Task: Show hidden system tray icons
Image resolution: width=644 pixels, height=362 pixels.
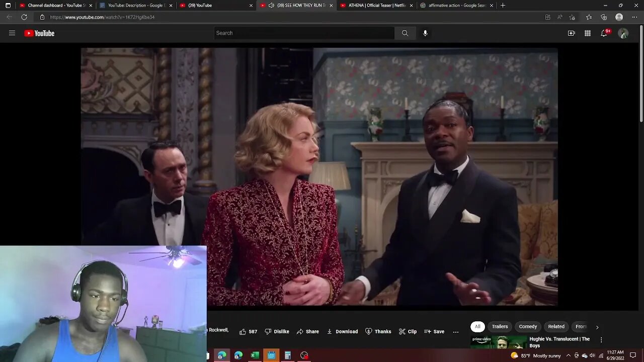Action: coord(569,355)
